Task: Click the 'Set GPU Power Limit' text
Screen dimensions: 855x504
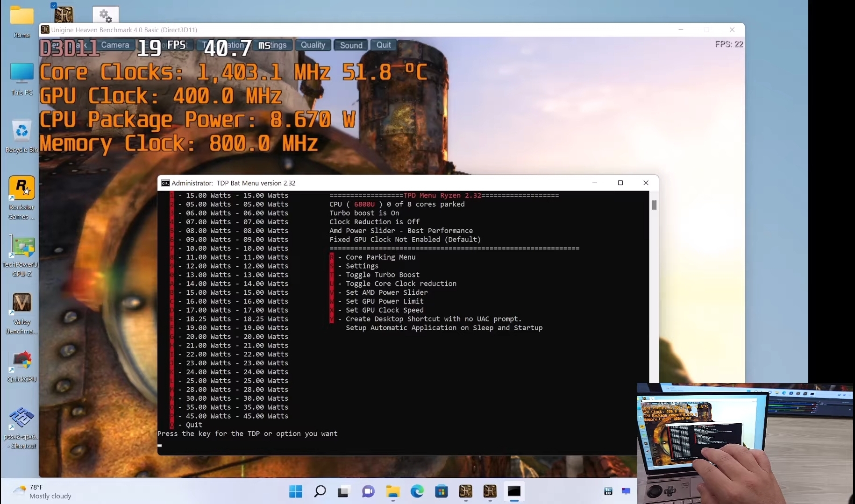Action: pyautogui.click(x=385, y=302)
